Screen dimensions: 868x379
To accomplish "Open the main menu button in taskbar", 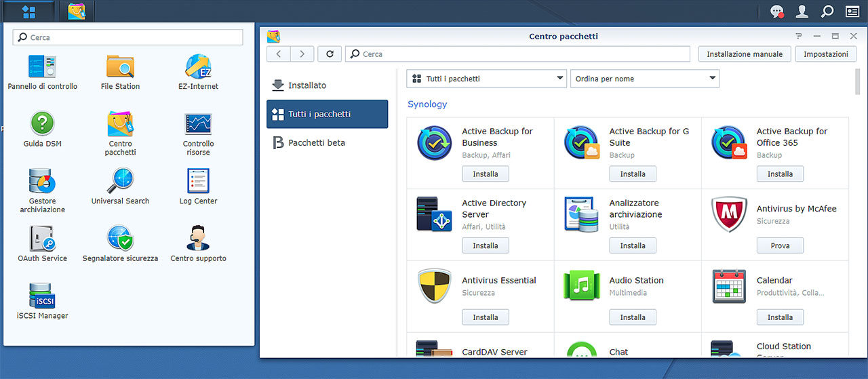I will (28, 12).
